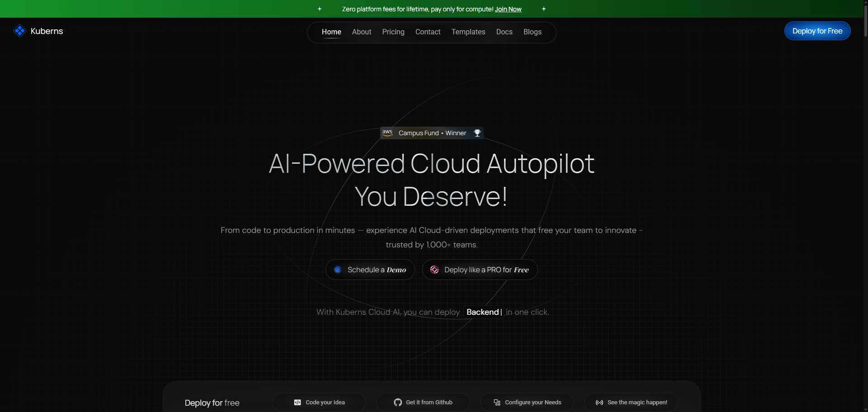Click the trophy icon beside Winner

coord(477,133)
